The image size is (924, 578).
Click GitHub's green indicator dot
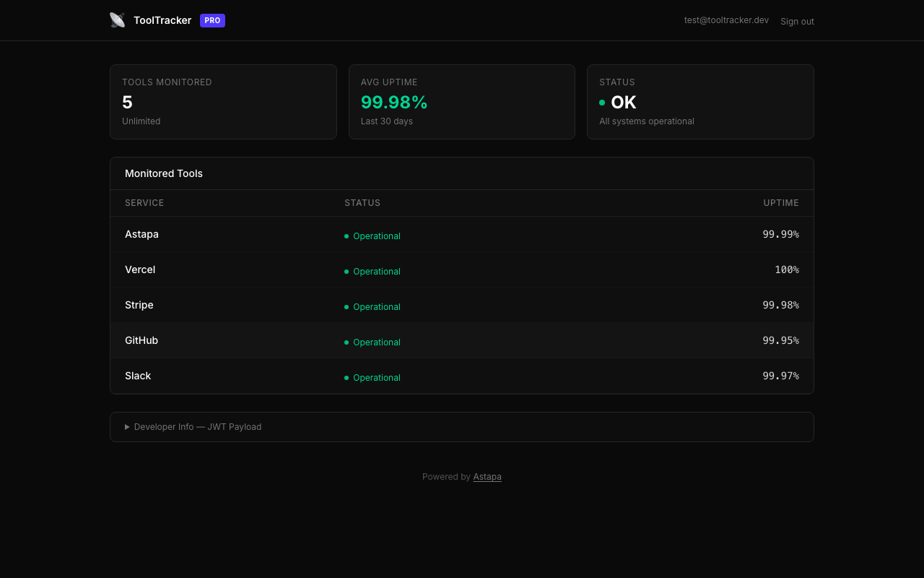point(346,342)
